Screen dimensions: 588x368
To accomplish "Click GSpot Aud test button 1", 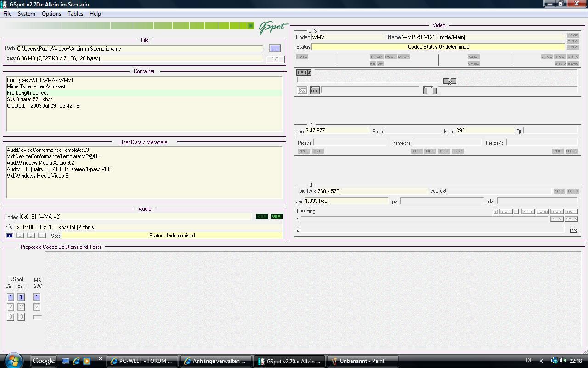I will tap(21, 298).
